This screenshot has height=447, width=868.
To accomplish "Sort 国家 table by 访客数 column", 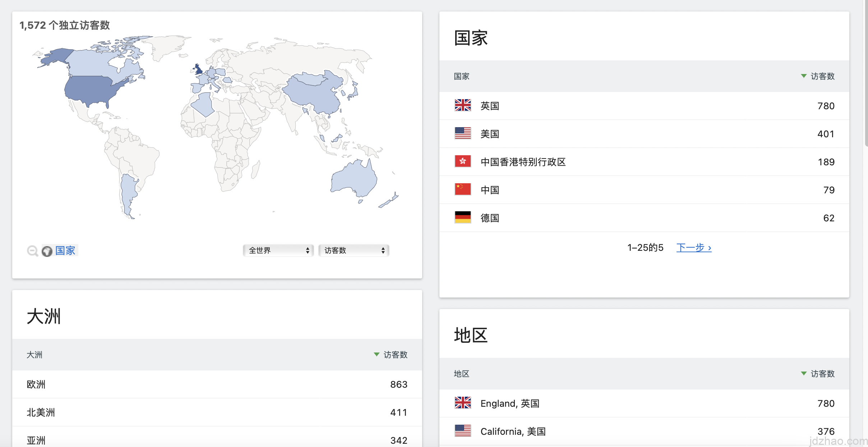I will pos(822,76).
